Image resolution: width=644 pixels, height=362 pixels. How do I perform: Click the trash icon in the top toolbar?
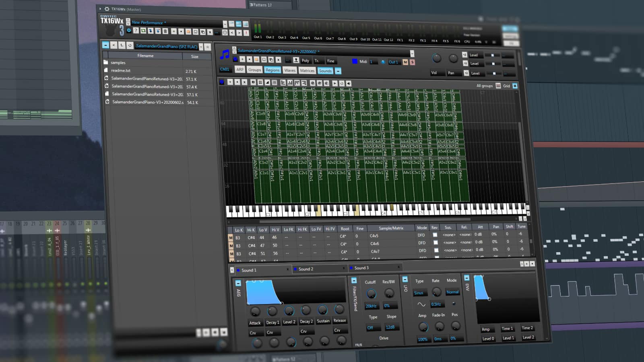(165, 32)
